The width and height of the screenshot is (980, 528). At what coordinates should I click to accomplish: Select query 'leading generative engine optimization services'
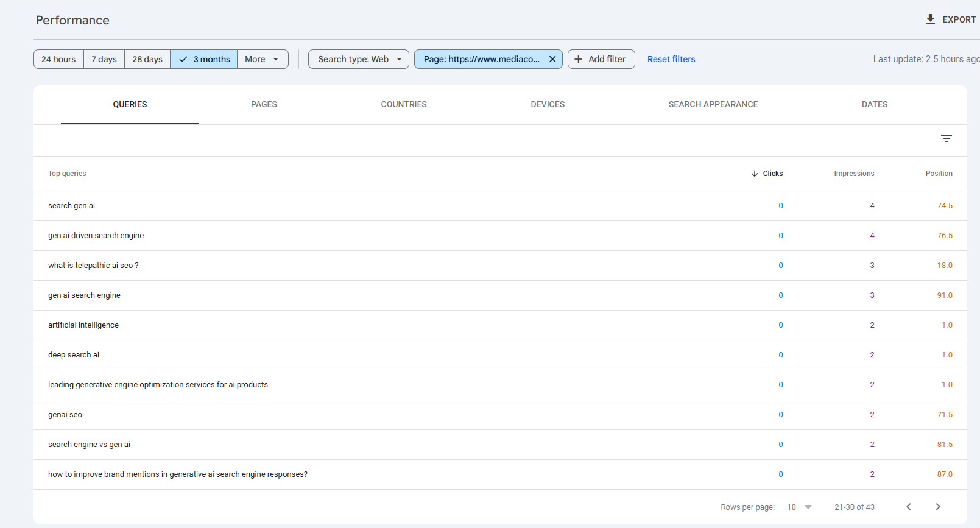click(158, 385)
